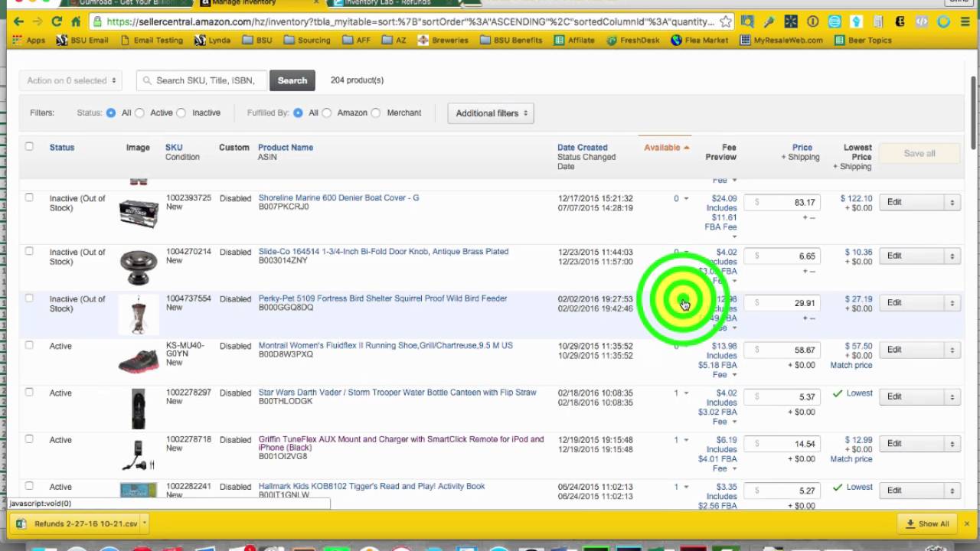Select Status filter Inactive radio
980x551 pixels.
181,112
